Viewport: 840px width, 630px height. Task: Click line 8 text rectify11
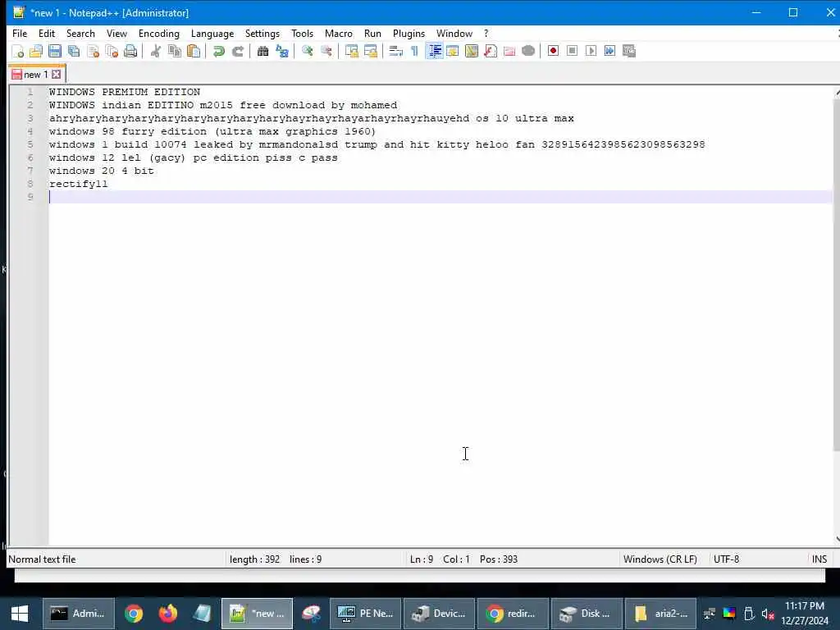coord(78,184)
